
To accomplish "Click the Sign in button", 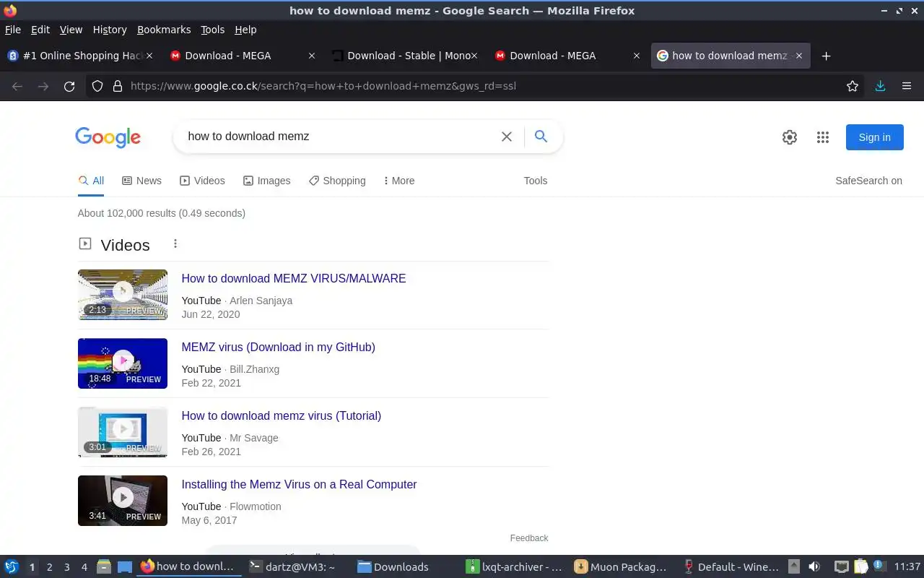I will pos(875,137).
